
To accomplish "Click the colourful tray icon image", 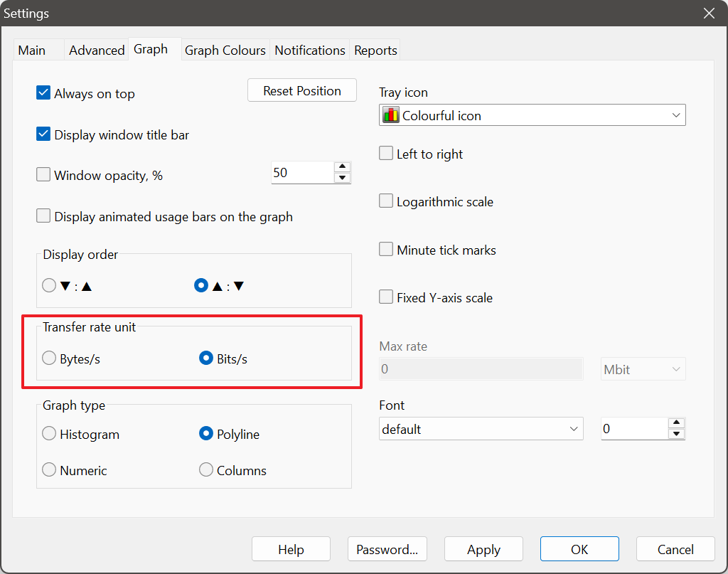I will click(390, 115).
